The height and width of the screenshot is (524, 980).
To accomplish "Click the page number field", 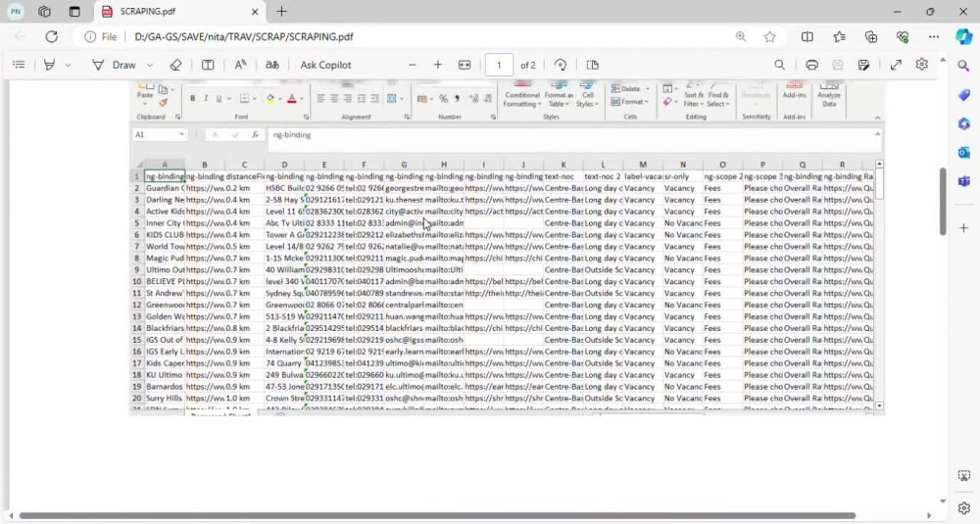I will pos(499,65).
